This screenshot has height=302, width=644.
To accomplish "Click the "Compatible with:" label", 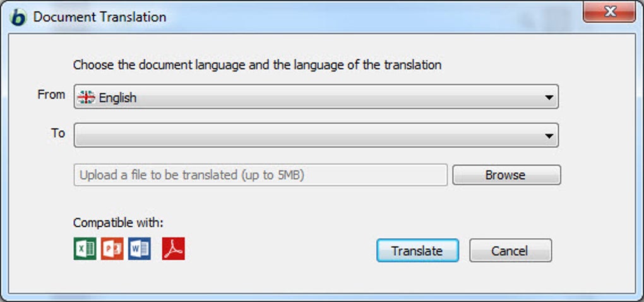I will coord(118,222).
